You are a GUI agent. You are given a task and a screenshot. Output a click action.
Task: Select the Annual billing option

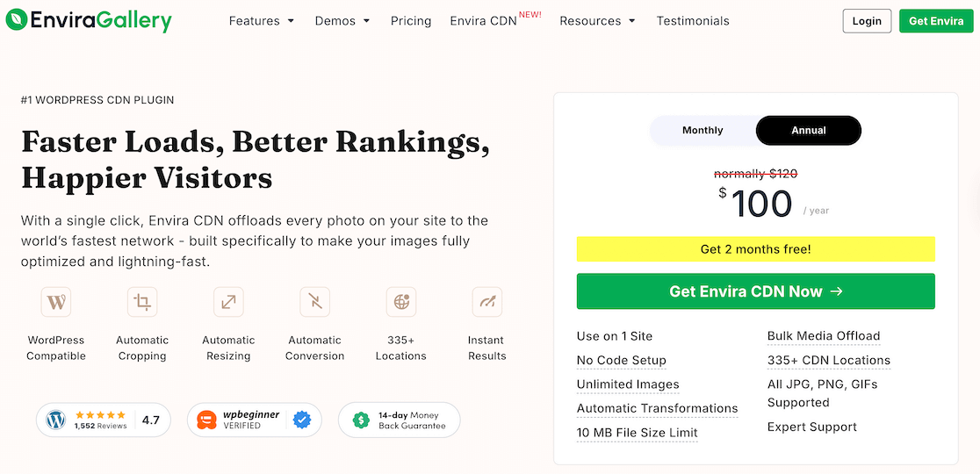[809, 131]
